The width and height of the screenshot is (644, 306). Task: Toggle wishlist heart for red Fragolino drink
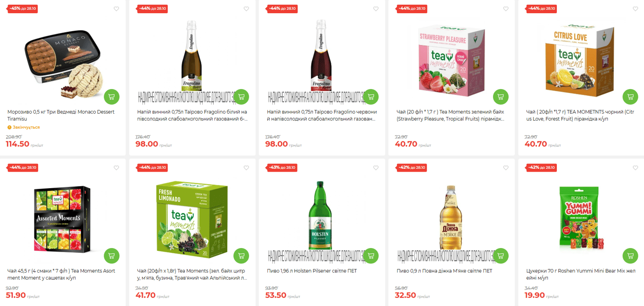tap(376, 9)
